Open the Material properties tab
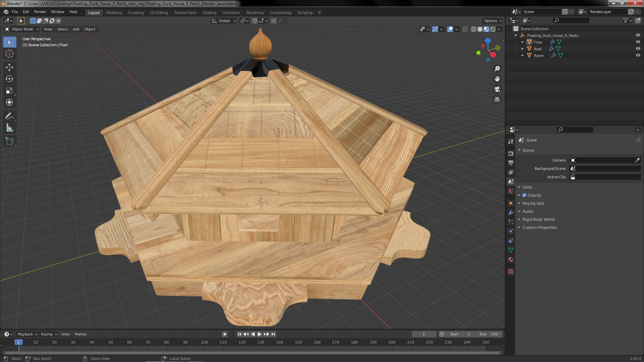 [x=511, y=259]
